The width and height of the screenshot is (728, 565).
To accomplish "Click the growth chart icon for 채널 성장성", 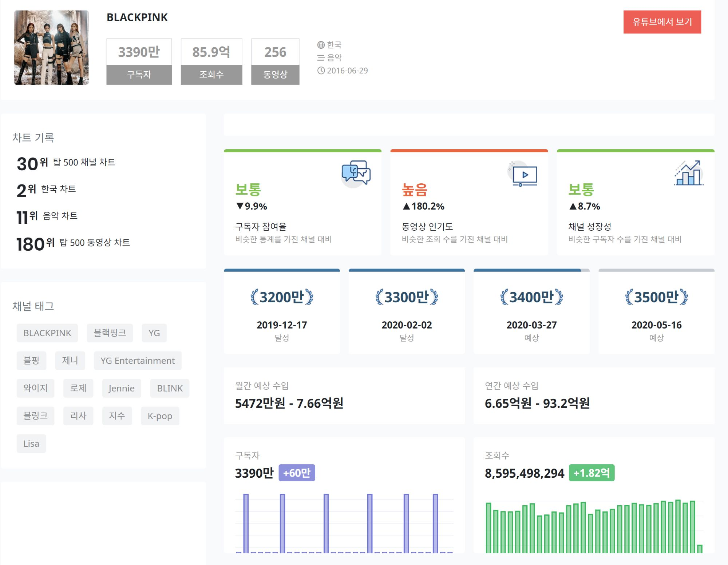I will pos(689,173).
